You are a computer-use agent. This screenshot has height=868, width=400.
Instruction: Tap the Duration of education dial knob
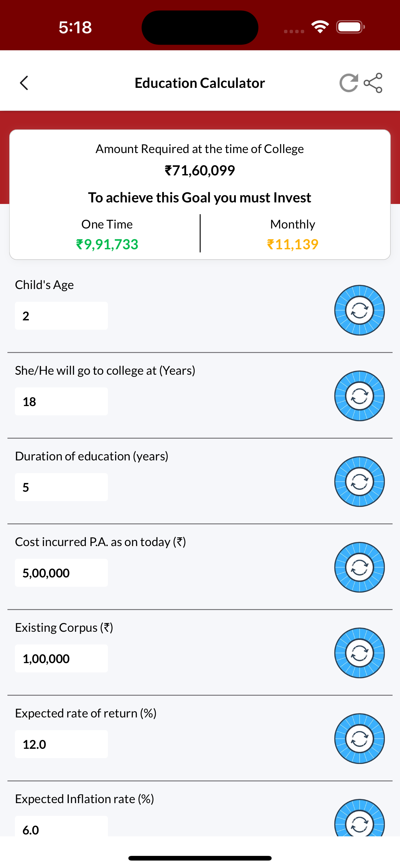point(360,481)
